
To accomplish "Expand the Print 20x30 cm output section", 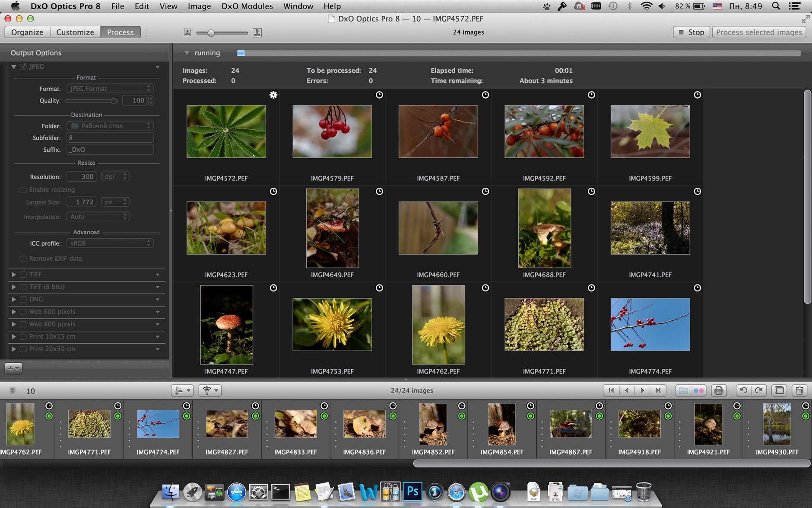I will [x=14, y=349].
